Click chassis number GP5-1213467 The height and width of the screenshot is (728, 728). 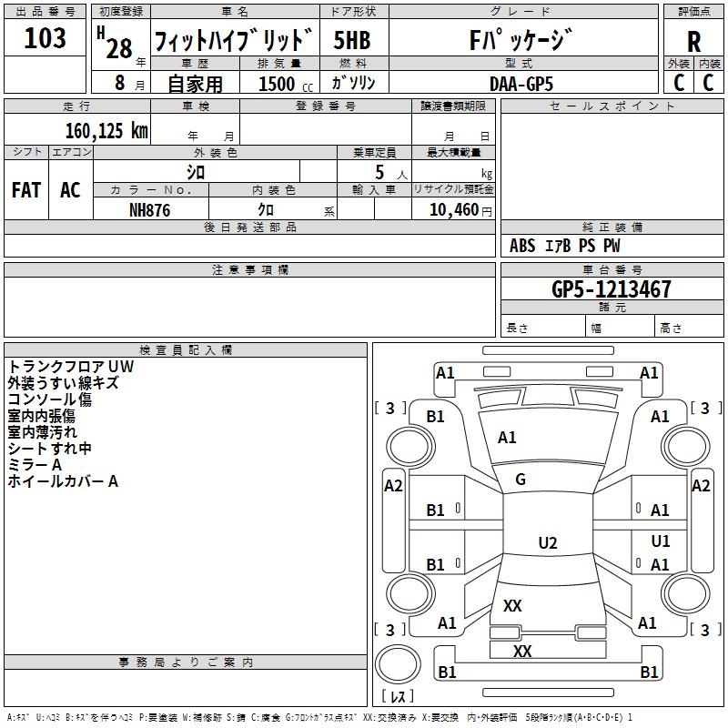tap(612, 289)
